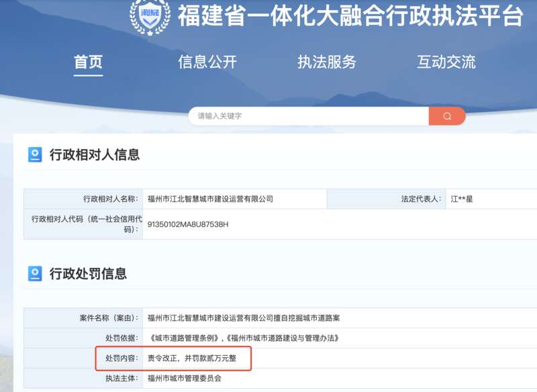Click the 行政相对人信息 section heading
The image size is (537, 392).
tap(95, 155)
